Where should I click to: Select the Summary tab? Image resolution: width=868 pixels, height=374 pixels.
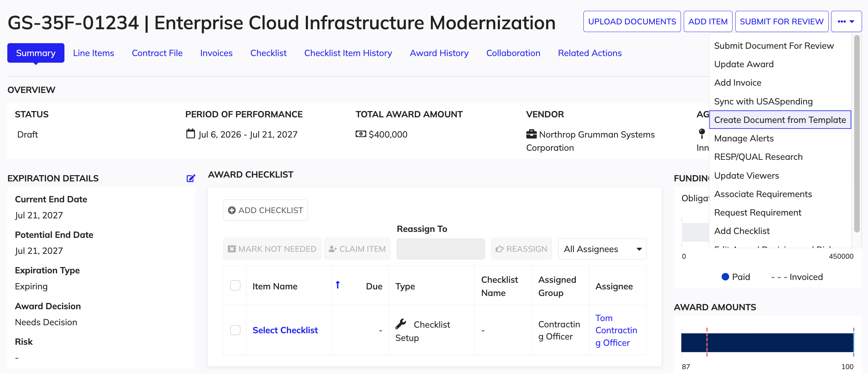36,53
